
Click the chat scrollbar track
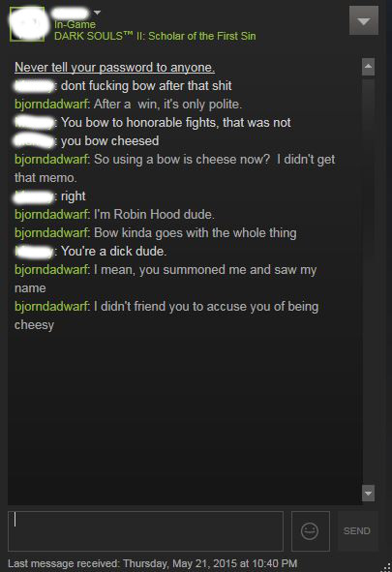[x=369, y=280]
